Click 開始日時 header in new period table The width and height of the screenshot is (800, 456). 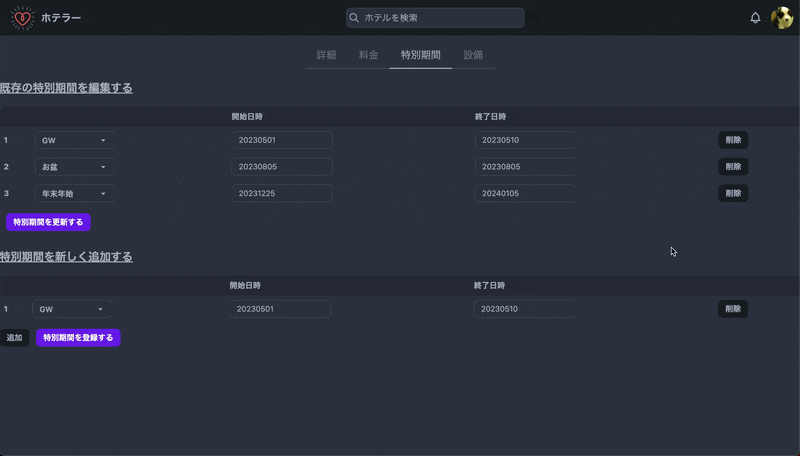[x=245, y=286]
